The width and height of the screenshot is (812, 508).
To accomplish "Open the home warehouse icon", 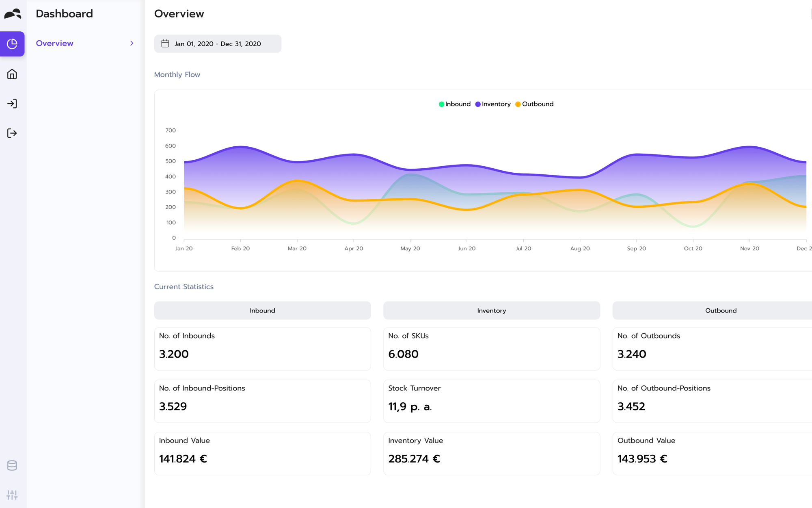I will point(12,74).
